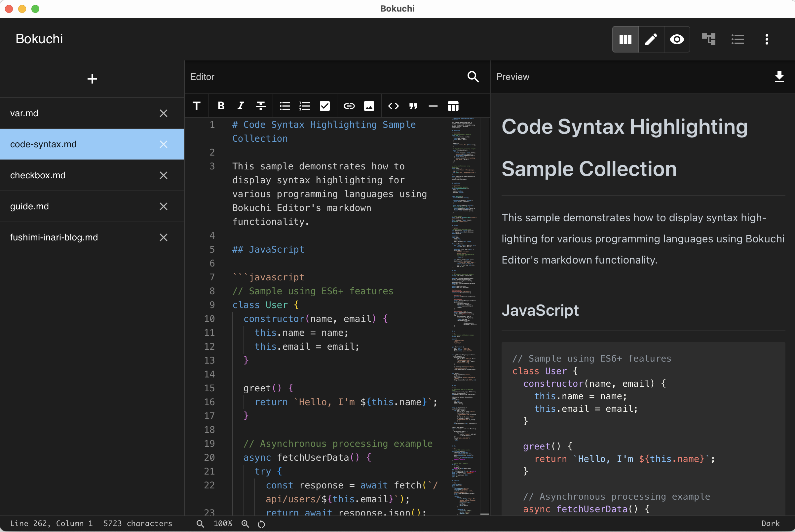Switch to the checkbox.md file

coord(68,175)
